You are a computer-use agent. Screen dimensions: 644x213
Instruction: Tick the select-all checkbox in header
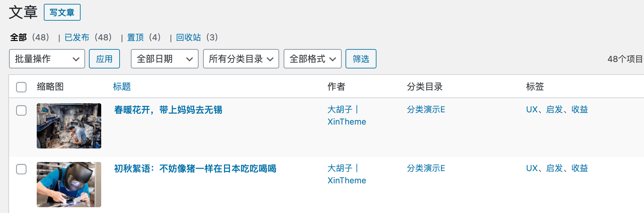(21, 87)
